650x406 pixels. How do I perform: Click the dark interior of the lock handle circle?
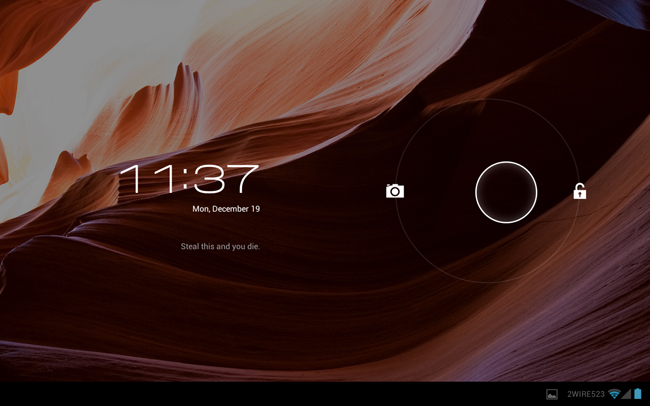click(506, 192)
